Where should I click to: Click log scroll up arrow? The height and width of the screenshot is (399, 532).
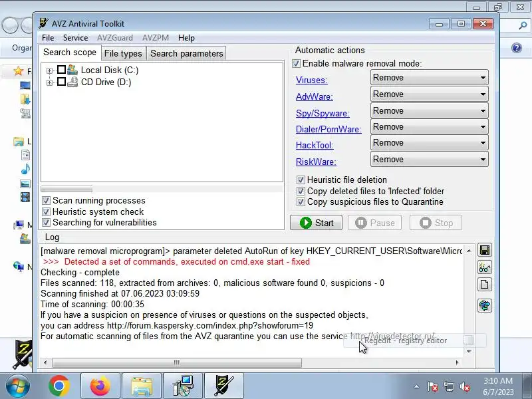click(469, 251)
